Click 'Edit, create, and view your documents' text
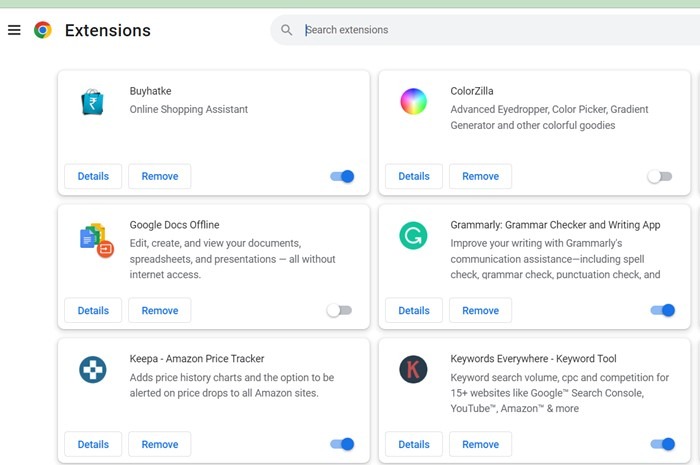 coord(232,259)
